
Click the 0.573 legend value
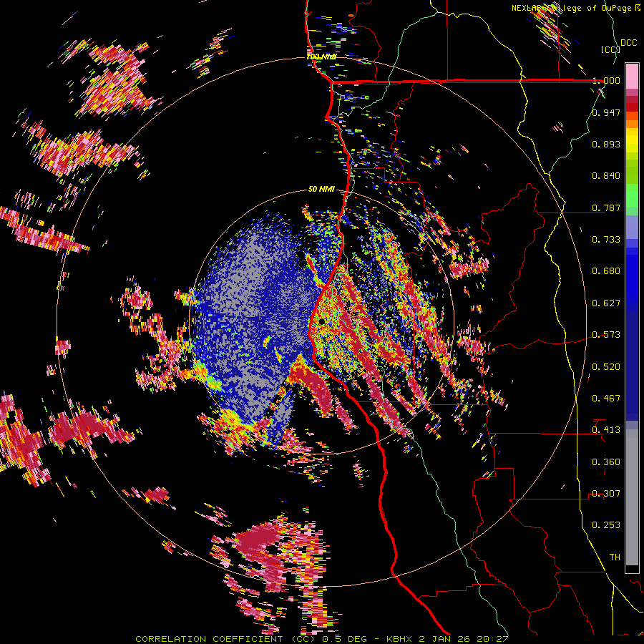click(x=606, y=335)
